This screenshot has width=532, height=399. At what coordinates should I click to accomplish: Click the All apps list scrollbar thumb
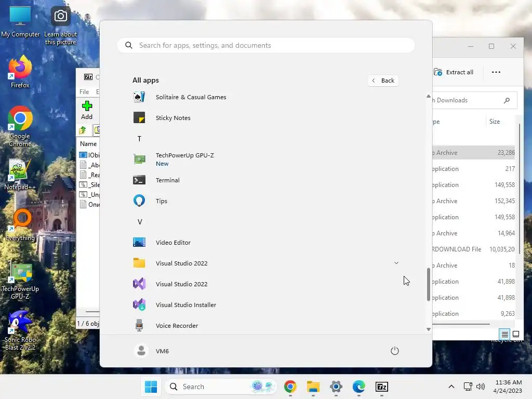429,284
